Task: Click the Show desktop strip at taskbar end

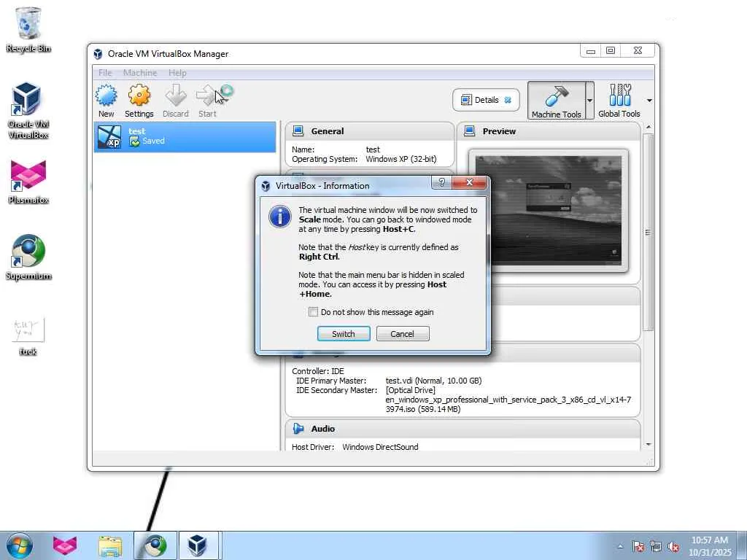Action: click(742, 545)
